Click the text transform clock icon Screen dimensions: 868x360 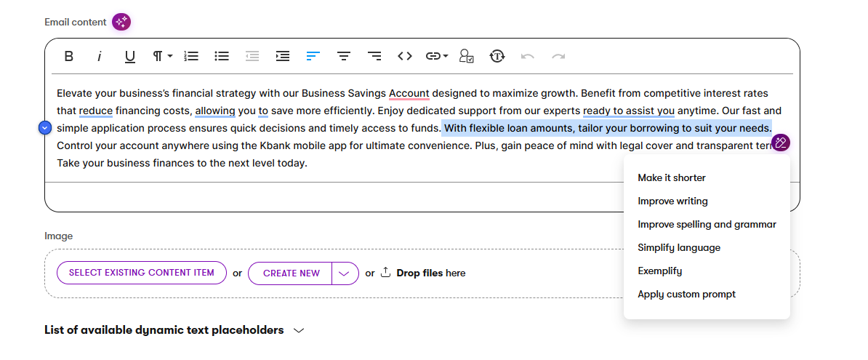click(497, 57)
